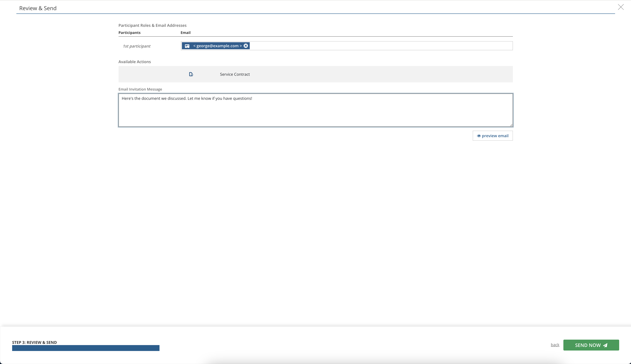Screen dimensions: 631x364
Task: Remove george@example.com recipient chip
Action: coord(246,46)
